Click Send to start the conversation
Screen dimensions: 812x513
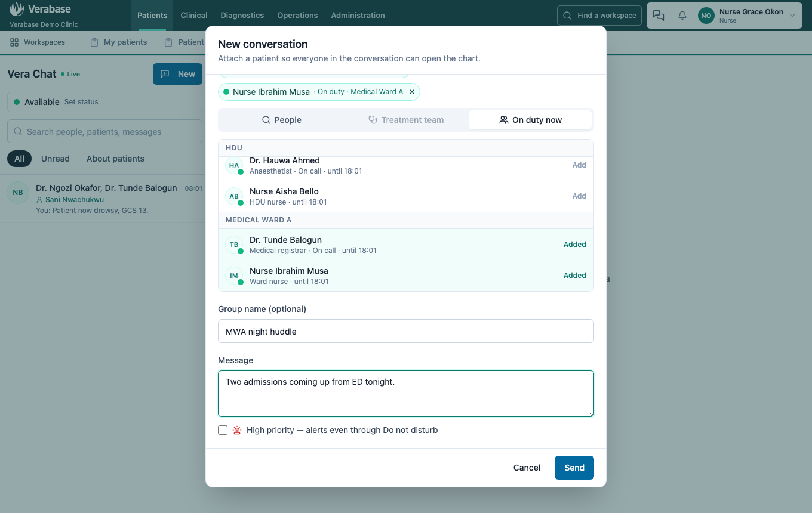574,468
